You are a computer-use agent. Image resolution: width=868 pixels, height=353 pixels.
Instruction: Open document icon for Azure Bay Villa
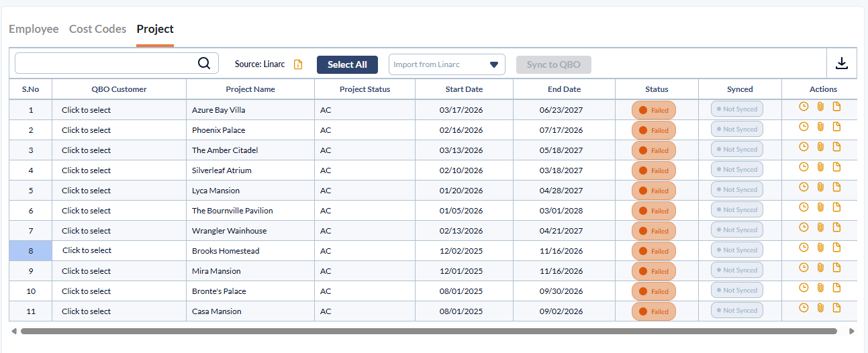click(836, 106)
